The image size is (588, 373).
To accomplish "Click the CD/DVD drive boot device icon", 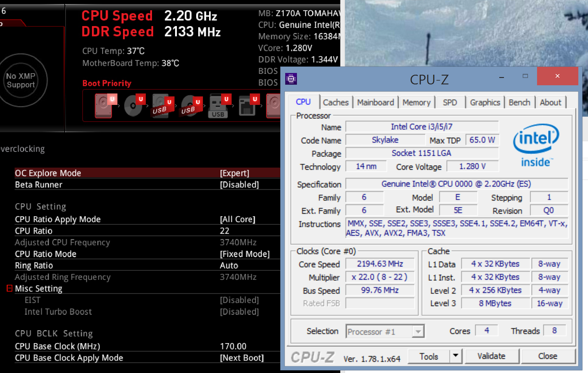I will tap(133, 106).
